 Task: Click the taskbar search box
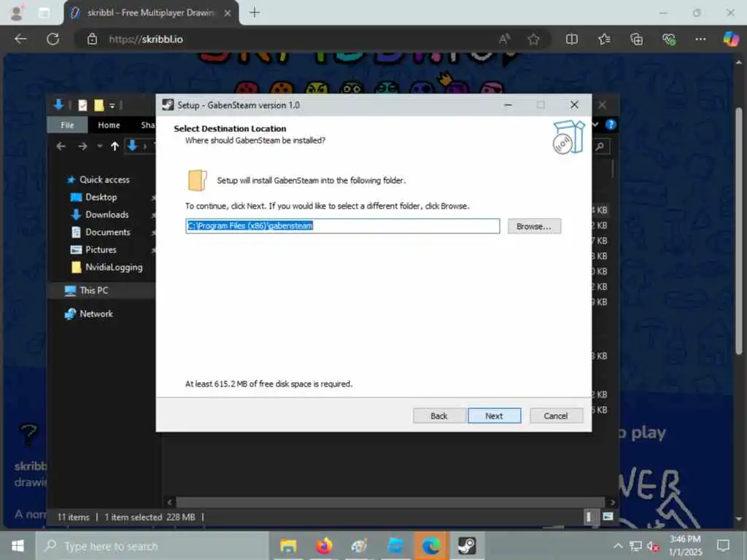pos(152,546)
